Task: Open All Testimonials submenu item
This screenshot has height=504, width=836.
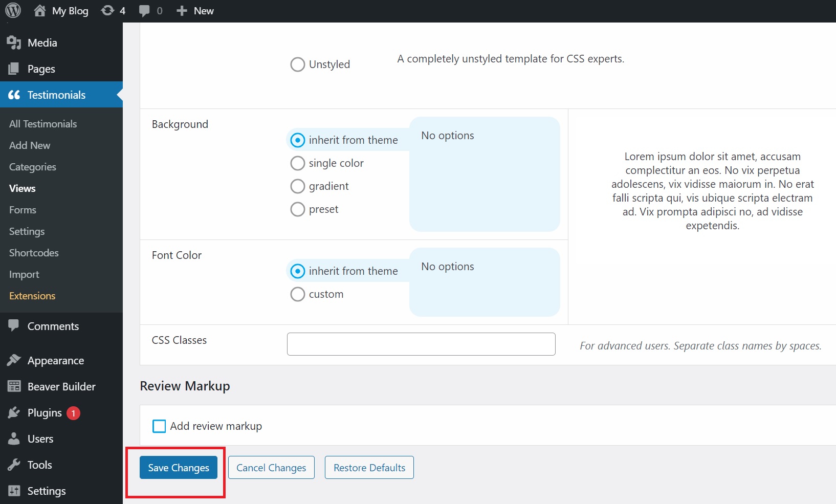Action: pos(43,124)
